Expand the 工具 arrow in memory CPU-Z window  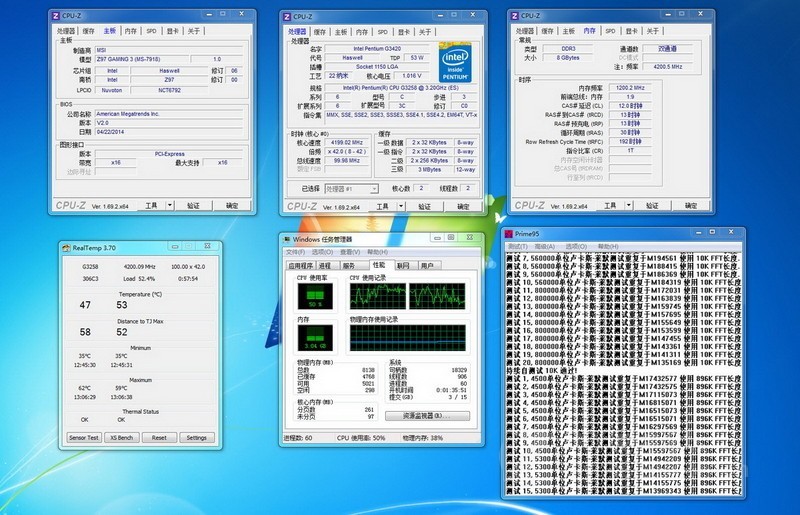click(x=629, y=205)
